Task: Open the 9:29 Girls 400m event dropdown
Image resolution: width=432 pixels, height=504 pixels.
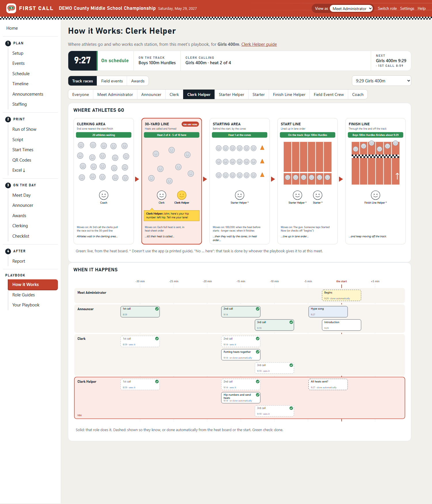Action: pyautogui.click(x=381, y=81)
